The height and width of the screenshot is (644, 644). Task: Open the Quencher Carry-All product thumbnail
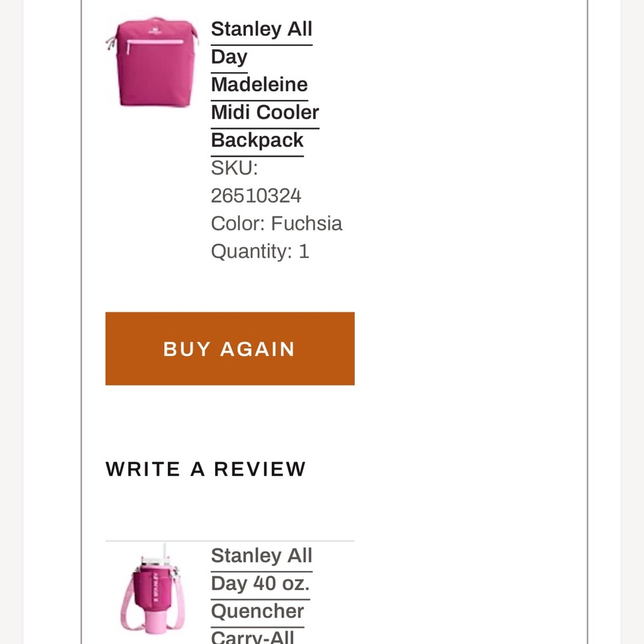point(152,590)
